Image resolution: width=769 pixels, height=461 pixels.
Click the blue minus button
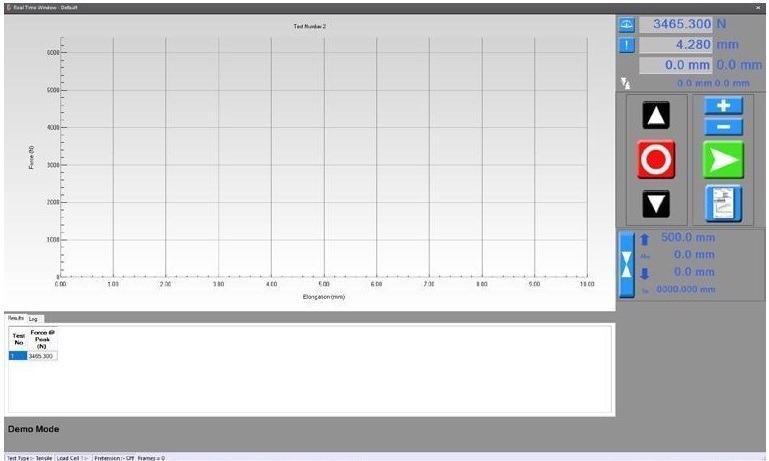point(723,127)
